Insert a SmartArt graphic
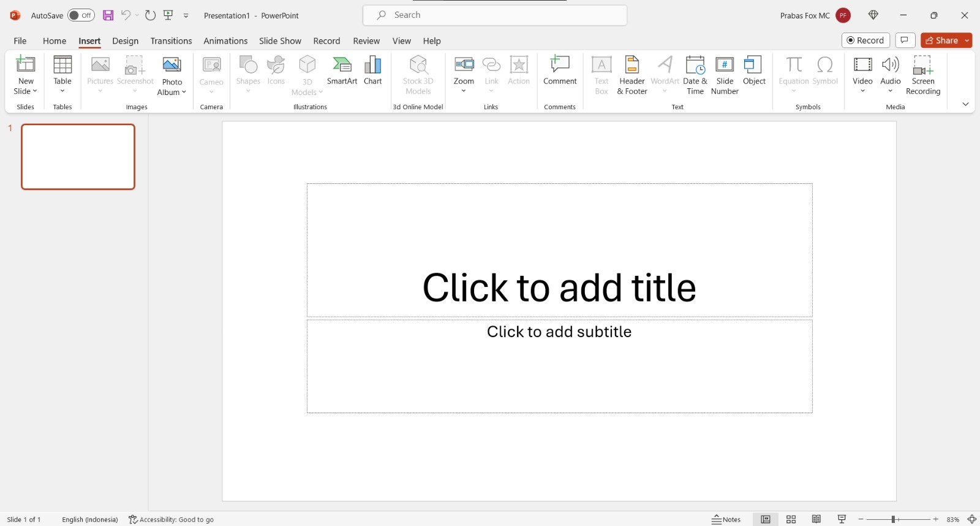The image size is (980, 526). (x=342, y=71)
